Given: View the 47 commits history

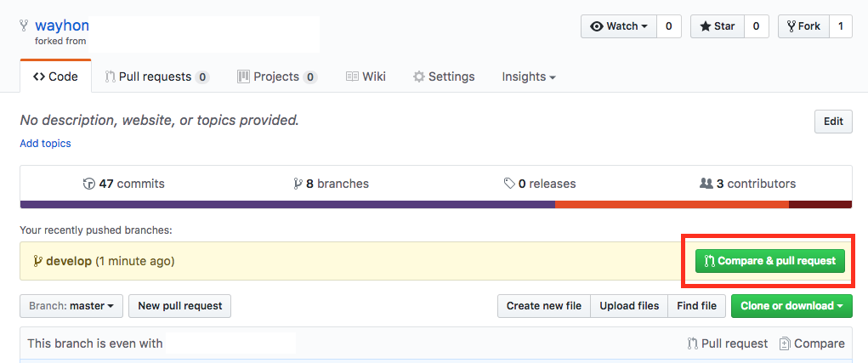Looking at the screenshot, I should 123,184.
